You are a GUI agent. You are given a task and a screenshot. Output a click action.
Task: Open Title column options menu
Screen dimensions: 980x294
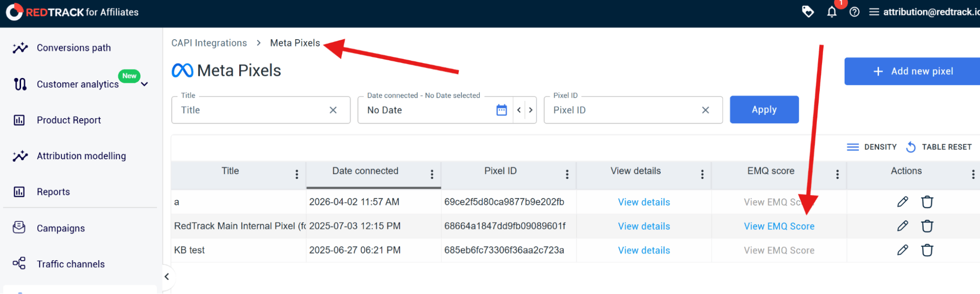point(297,174)
